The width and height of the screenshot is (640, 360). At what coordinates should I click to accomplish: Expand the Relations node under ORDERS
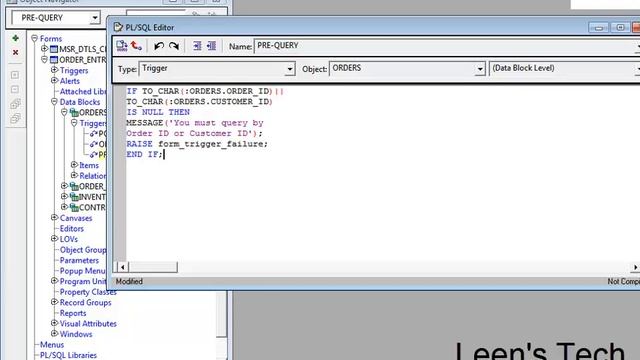(74, 175)
